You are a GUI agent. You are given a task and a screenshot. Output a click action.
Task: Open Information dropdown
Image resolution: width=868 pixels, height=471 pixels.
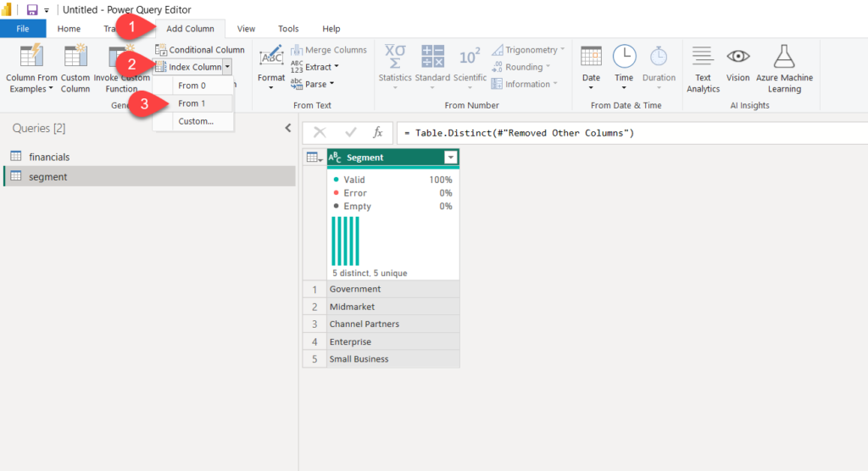tap(524, 84)
